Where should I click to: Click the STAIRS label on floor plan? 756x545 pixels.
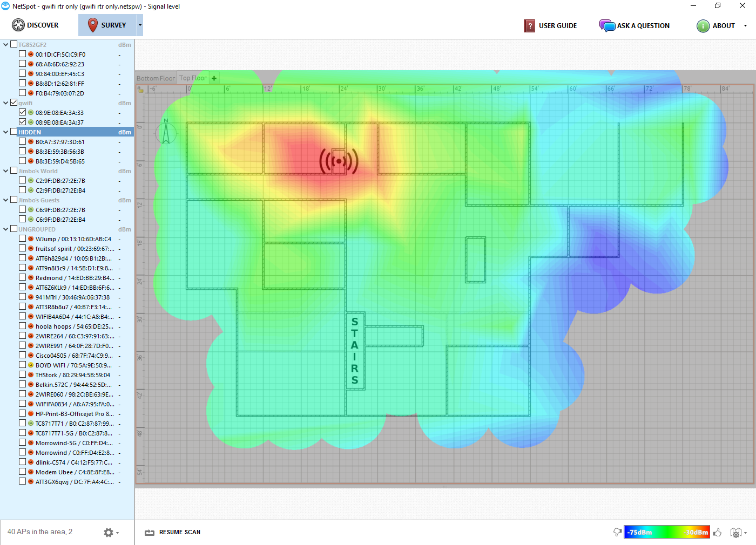(355, 351)
